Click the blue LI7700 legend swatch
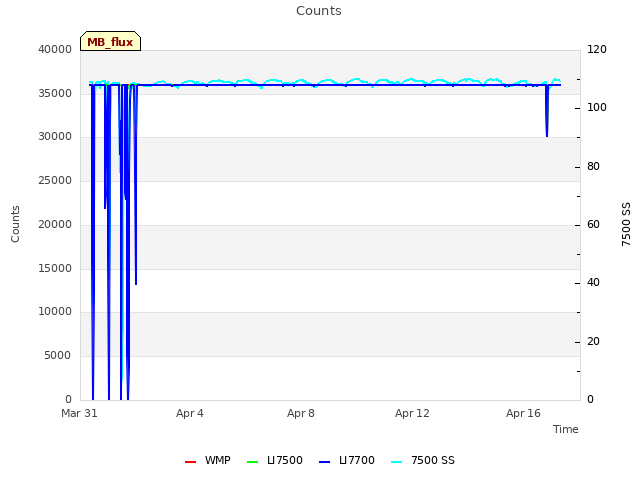Image resolution: width=640 pixels, height=480 pixels. point(324,462)
